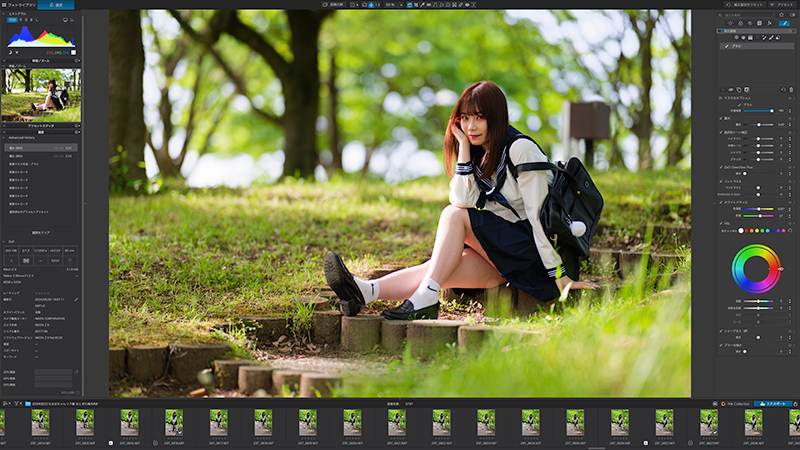Click the trash icon to delete the mask
Screen dimensions: 800x450
pos(791,90)
